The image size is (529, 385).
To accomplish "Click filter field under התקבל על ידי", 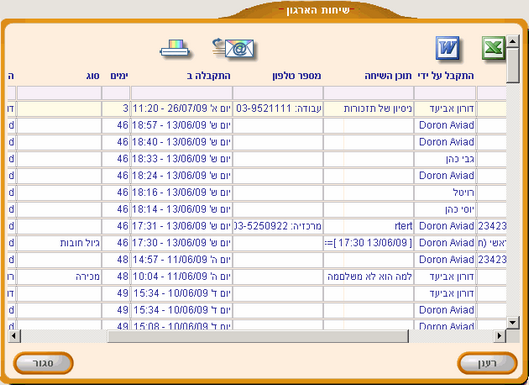I will [x=445, y=93].
